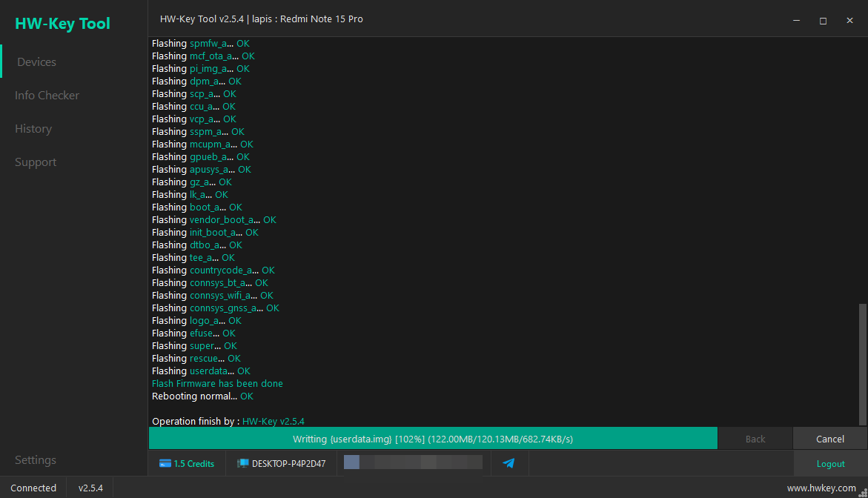Select the 'Flashing init_boot_a' log line
The height and width of the screenshot is (498, 868).
pos(205,233)
